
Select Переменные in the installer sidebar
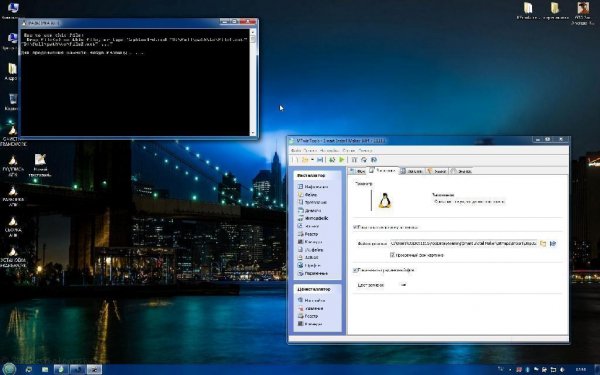coord(313,273)
